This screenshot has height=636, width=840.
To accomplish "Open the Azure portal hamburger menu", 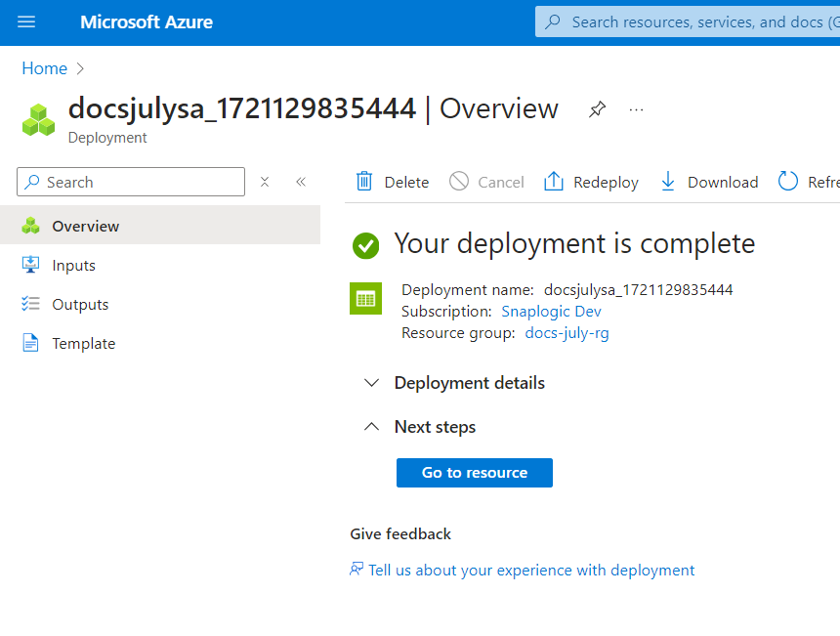I will pos(26,21).
